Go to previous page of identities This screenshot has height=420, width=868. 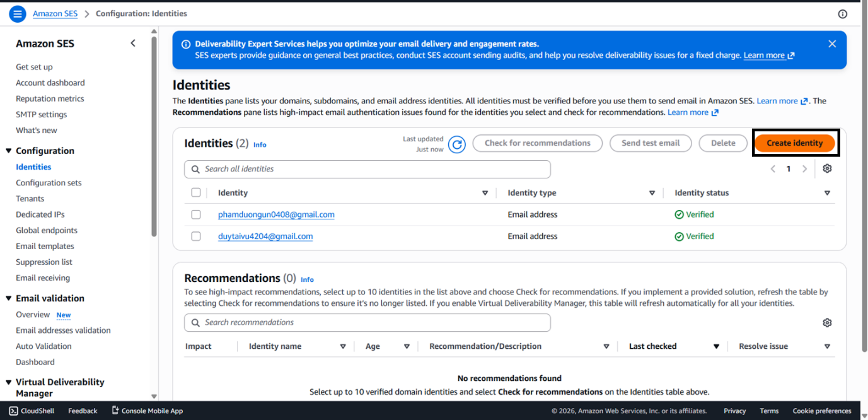coord(773,169)
